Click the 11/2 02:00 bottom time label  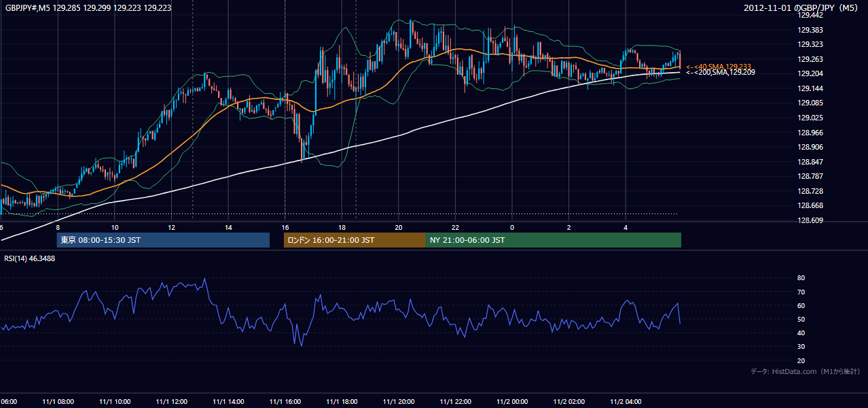[568, 402]
